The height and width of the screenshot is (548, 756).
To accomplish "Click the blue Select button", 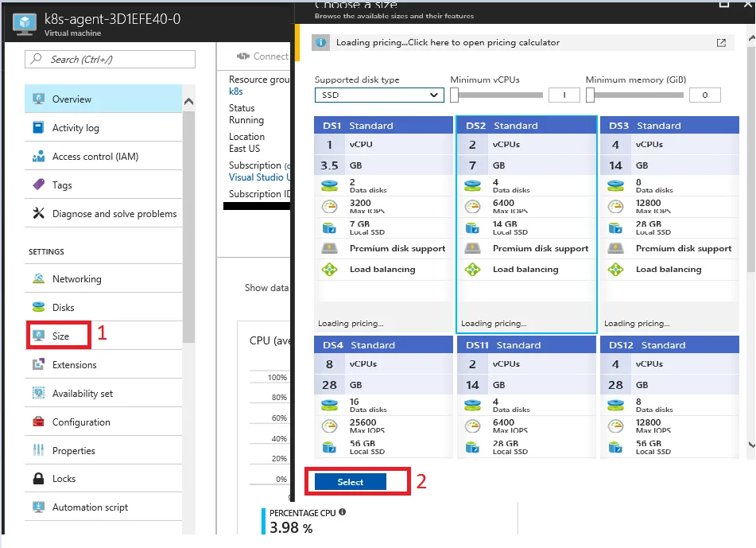I will point(350,481).
